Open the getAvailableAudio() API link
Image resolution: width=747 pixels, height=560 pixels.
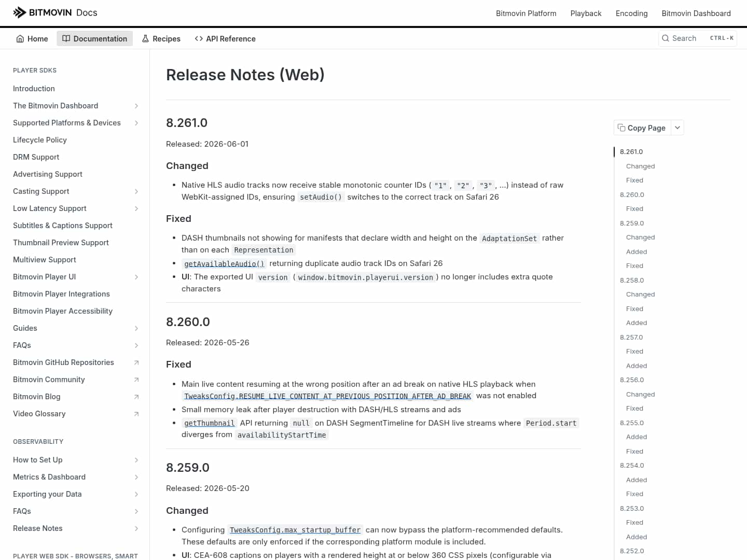tap(224, 263)
